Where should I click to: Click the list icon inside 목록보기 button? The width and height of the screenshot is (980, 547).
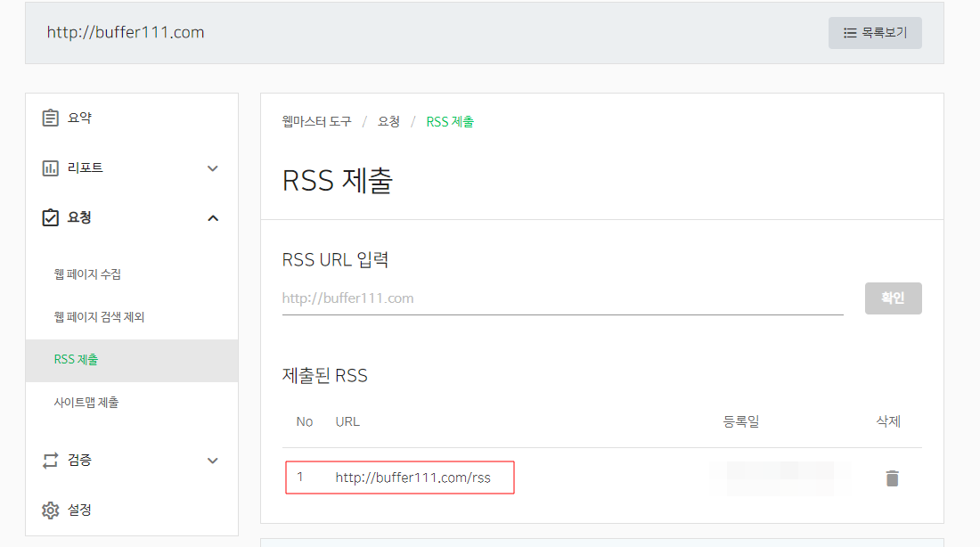(x=849, y=32)
